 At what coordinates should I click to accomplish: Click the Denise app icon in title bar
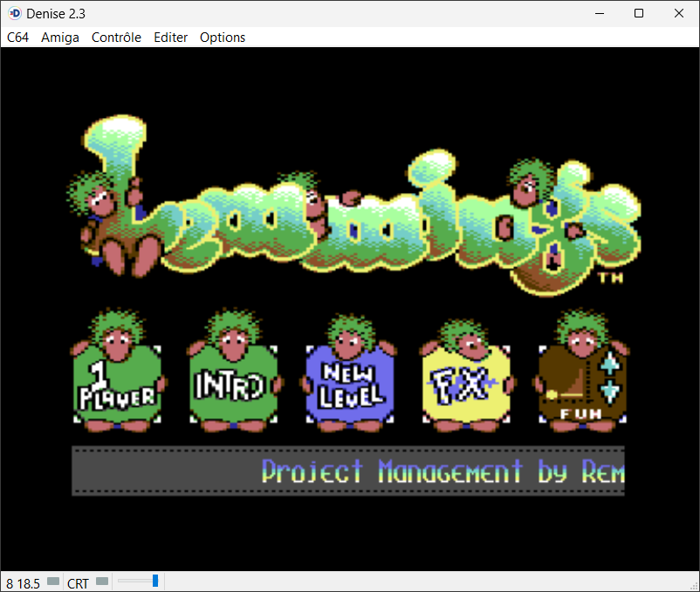coord(15,13)
